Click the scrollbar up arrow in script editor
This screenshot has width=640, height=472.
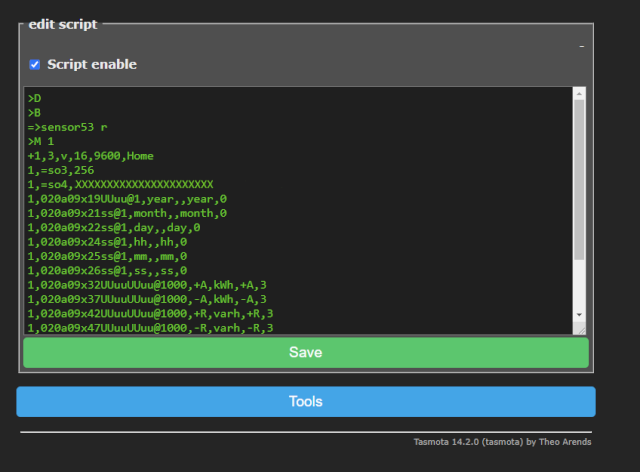579,94
